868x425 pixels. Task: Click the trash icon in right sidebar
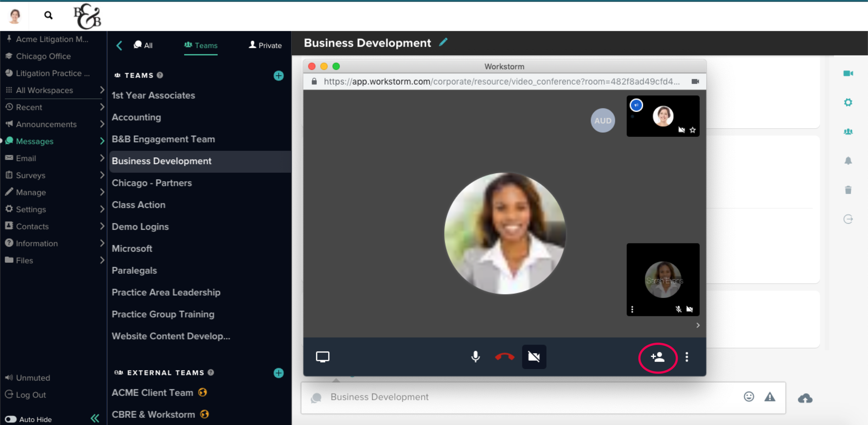[848, 190]
